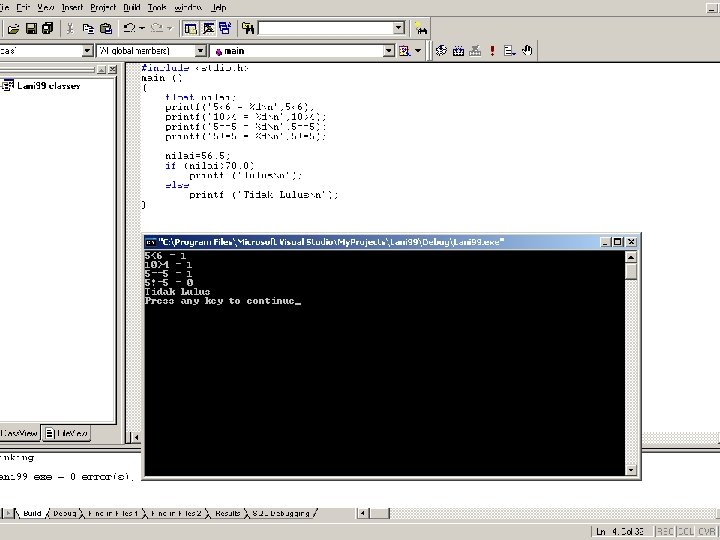The width and height of the screenshot is (720, 540).
Task: Select the Find in Files 1 tab
Action: (x=112, y=513)
